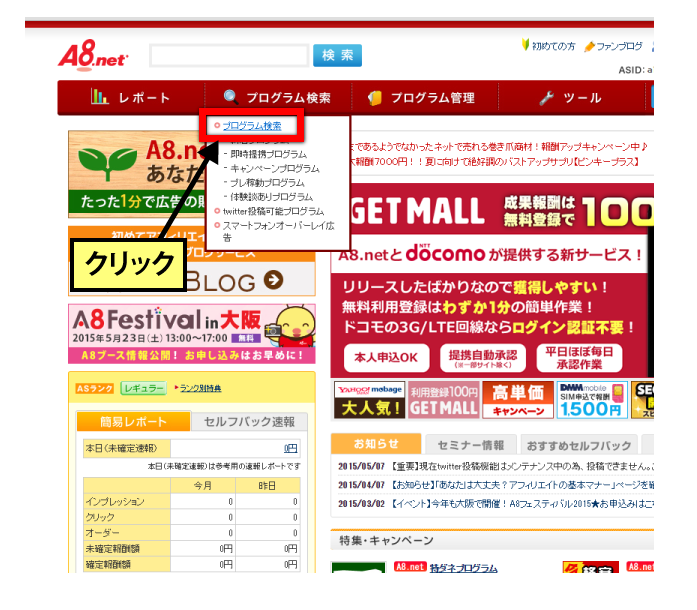Click the ASランク badge
This screenshot has height=610, width=697.
95,389
